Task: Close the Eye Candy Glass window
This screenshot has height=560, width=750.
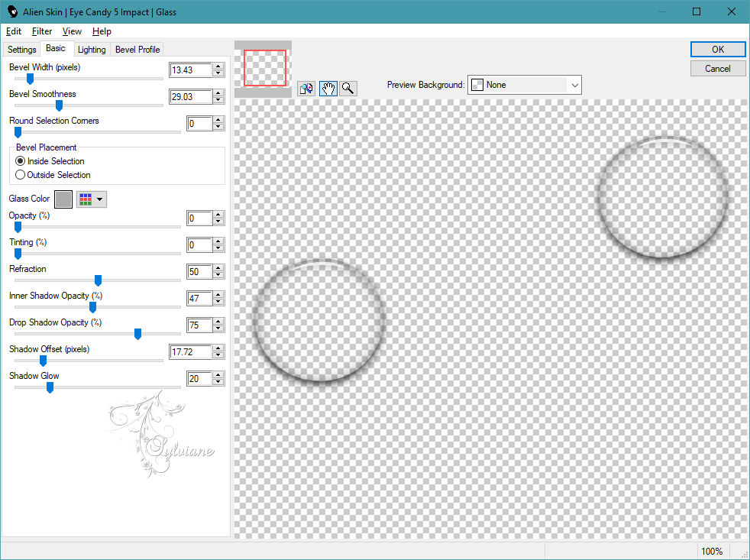Action: [x=732, y=11]
